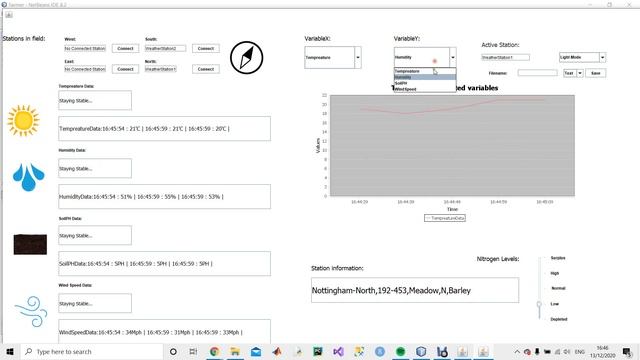Click the water drops humidity icon

coord(28,177)
